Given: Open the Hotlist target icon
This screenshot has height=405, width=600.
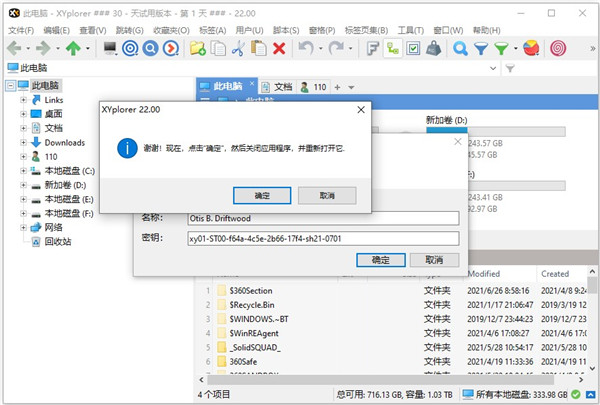Looking at the screenshot, I should (x=130, y=48).
